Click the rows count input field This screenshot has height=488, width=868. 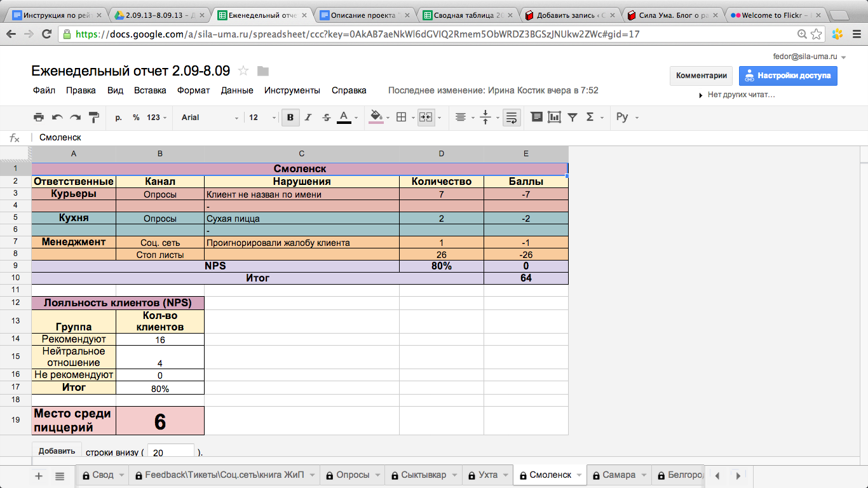point(170,452)
